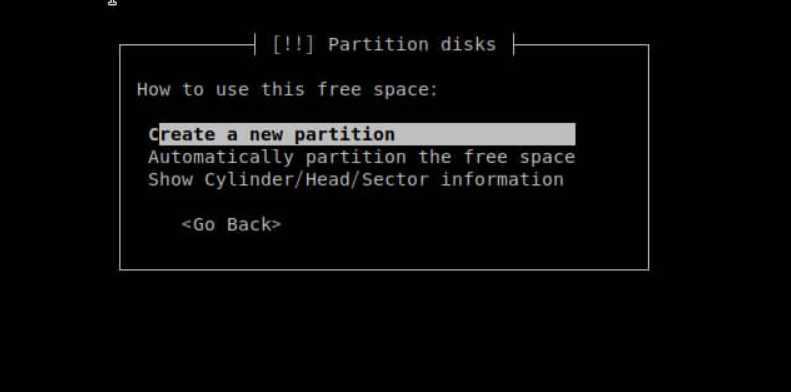Choose Automatically partition the free space
The width and height of the screenshot is (791, 392).
362,157
